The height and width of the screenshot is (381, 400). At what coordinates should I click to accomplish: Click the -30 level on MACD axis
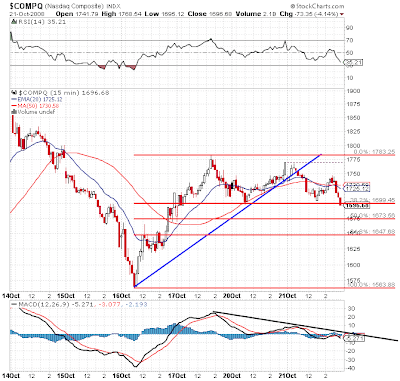click(x=350, y=360)
